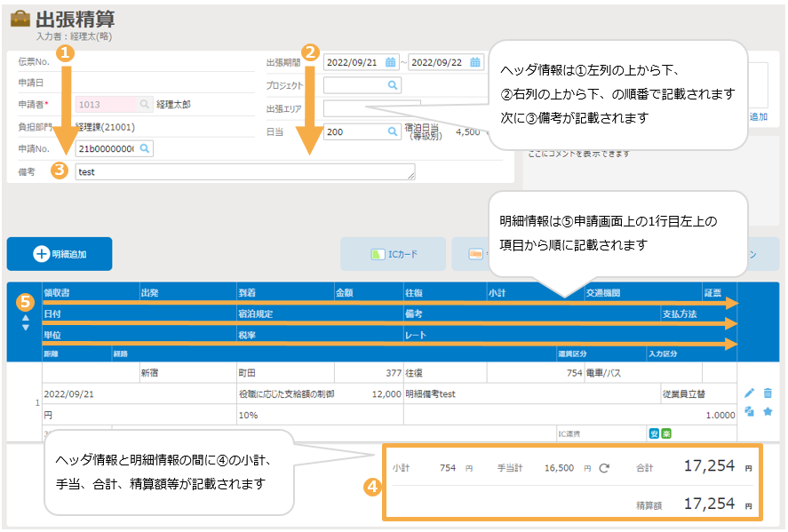Delete row 1 with the trash icon
Image resolution: width=788 pixels, height=532 pixels.
point(768,393)
